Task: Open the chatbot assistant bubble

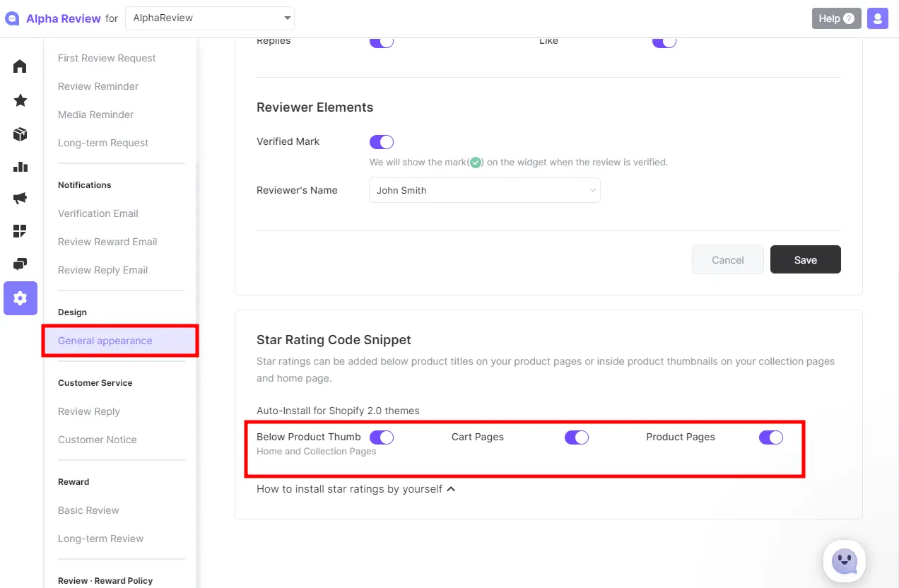Action: tap(845, 562)
